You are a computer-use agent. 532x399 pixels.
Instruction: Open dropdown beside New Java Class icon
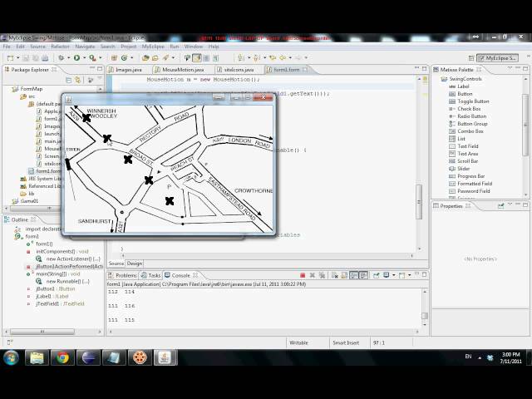coord(131,58)
